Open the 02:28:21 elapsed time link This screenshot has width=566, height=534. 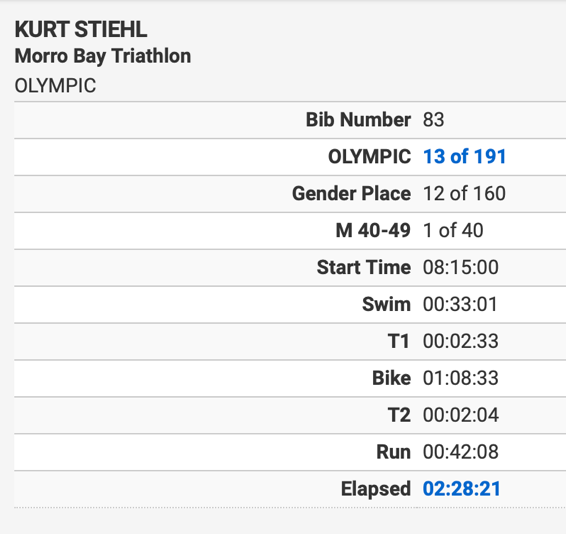point(462,489)
